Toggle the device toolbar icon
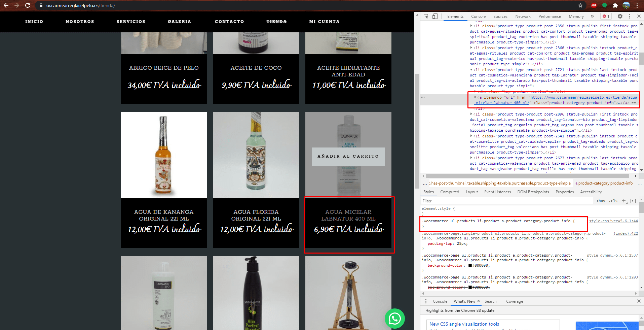Viewport: 644px width, 330px height. pos(435,16)
